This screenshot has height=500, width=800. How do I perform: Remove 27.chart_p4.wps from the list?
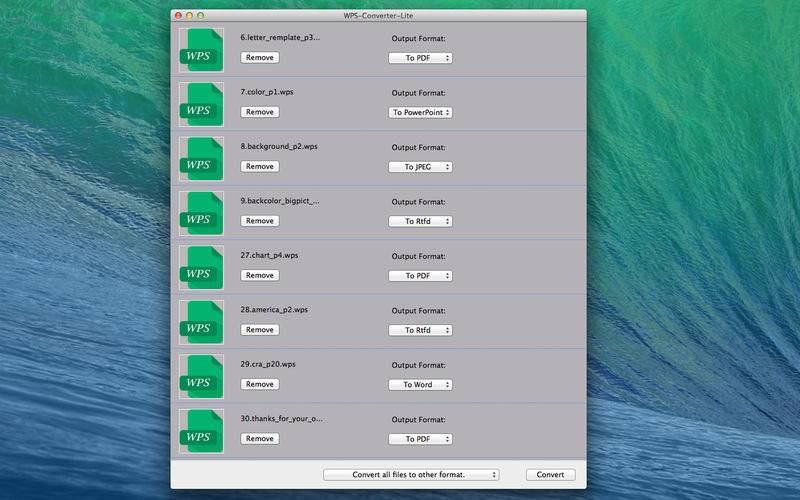(260, 275)
